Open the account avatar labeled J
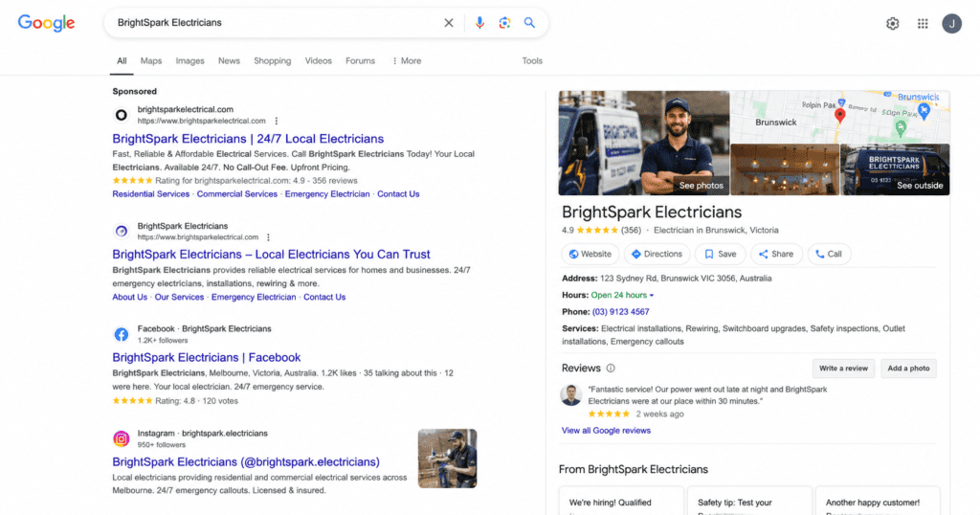The image size is (980, 515). tap(952, 24)
